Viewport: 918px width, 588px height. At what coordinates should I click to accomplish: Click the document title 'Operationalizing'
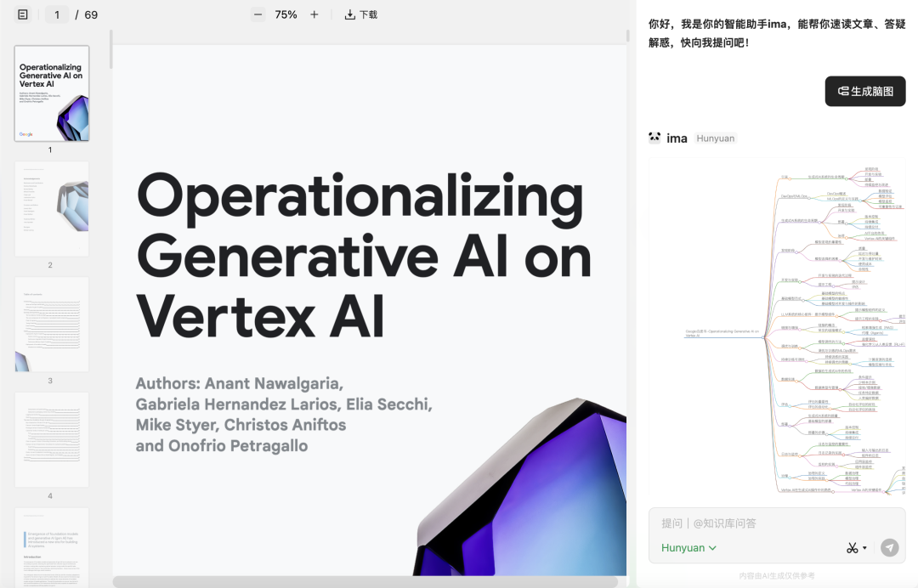(360, 198)
